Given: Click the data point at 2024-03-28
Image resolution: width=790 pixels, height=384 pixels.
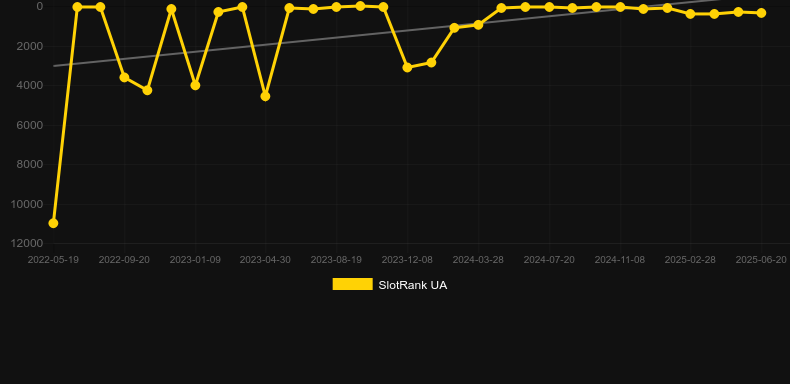Looking at the screenshot, I should point(478,25).
